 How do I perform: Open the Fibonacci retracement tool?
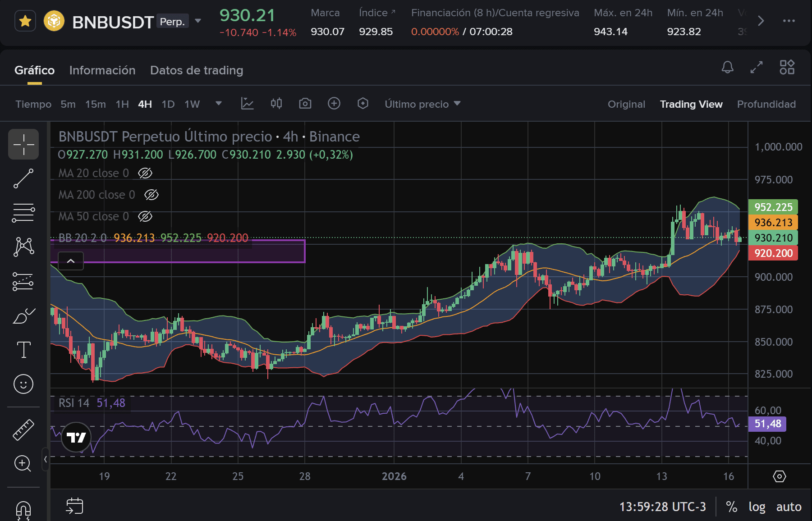pos(23,213)
